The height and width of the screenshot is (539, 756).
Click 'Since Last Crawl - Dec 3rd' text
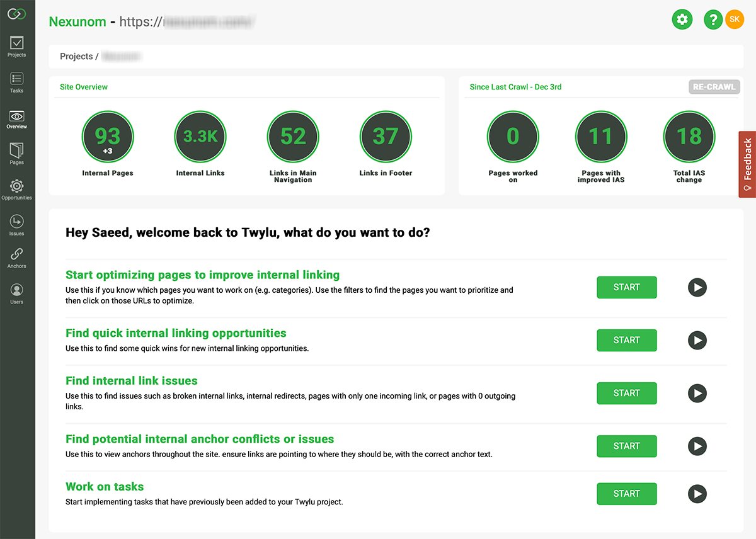515,87
